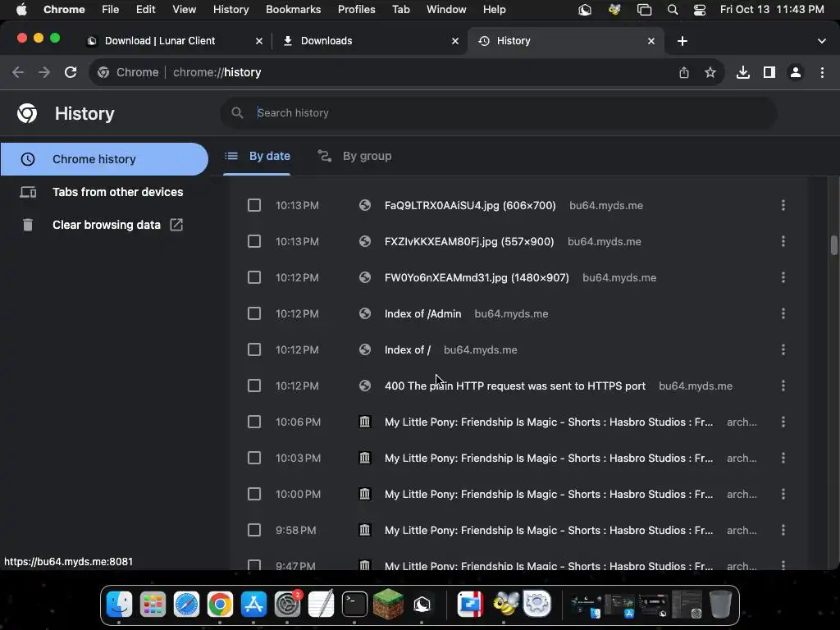Open actions menu for Index of / entry
The width and height of the screenshot is (840, 630).
click(x=783, y=349)
